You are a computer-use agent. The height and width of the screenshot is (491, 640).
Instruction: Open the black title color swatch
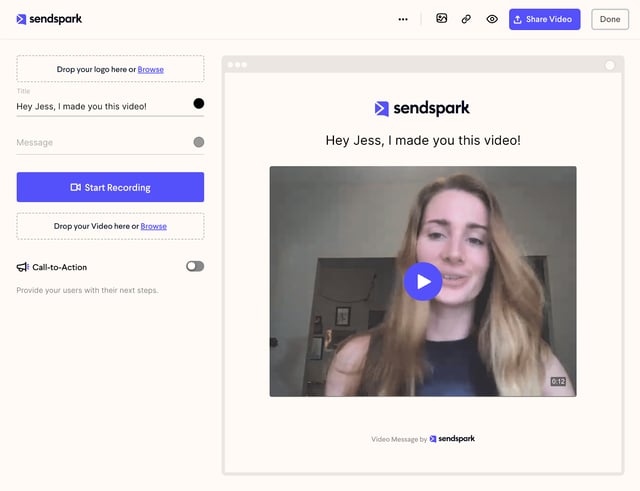coord(198,103)
